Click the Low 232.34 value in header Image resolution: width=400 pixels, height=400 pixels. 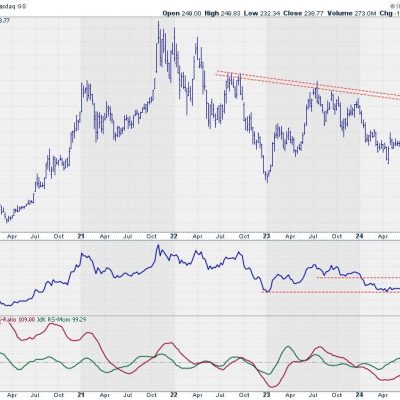(x=262, y=13)
